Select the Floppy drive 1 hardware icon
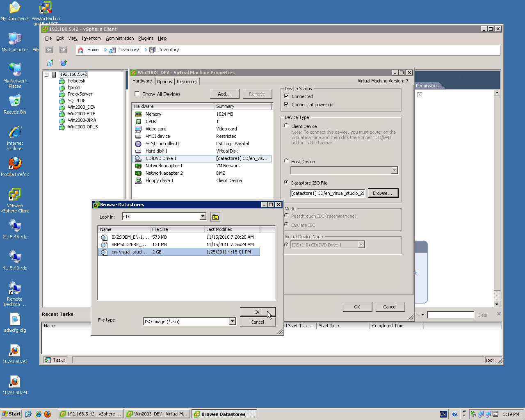525x420 pixels. (138, 181)
